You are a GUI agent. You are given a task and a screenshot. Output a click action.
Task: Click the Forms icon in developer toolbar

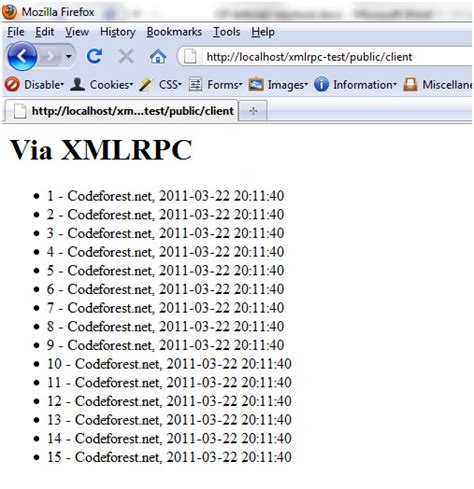point(195,84)
